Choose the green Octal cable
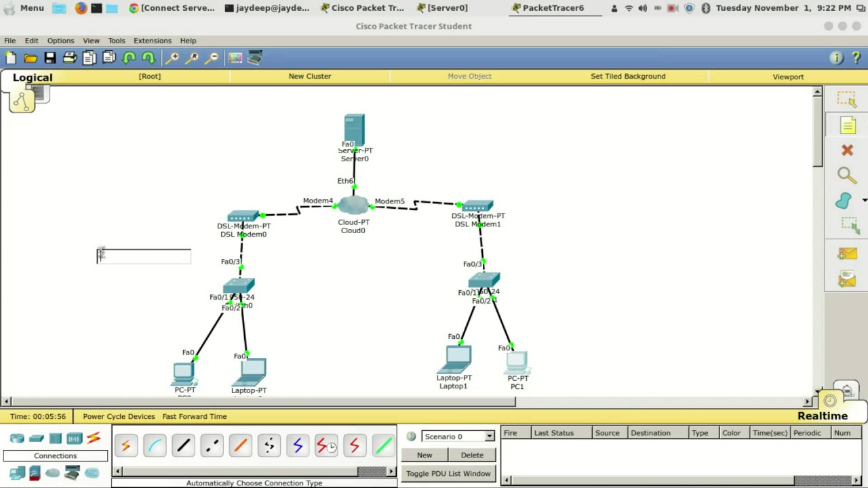 (x=383, y=445)
